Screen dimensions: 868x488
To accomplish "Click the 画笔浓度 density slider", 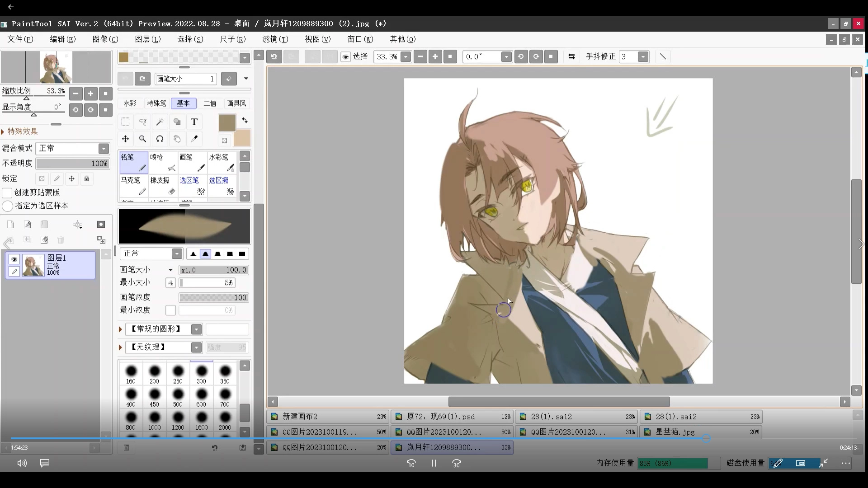I will coord(213,297).
